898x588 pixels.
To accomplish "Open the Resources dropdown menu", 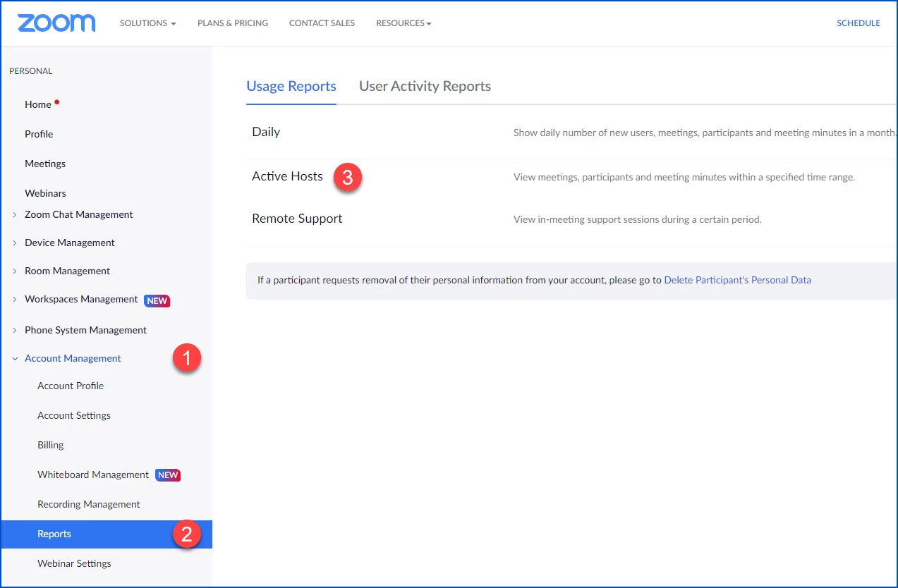I will click(404, 23).
